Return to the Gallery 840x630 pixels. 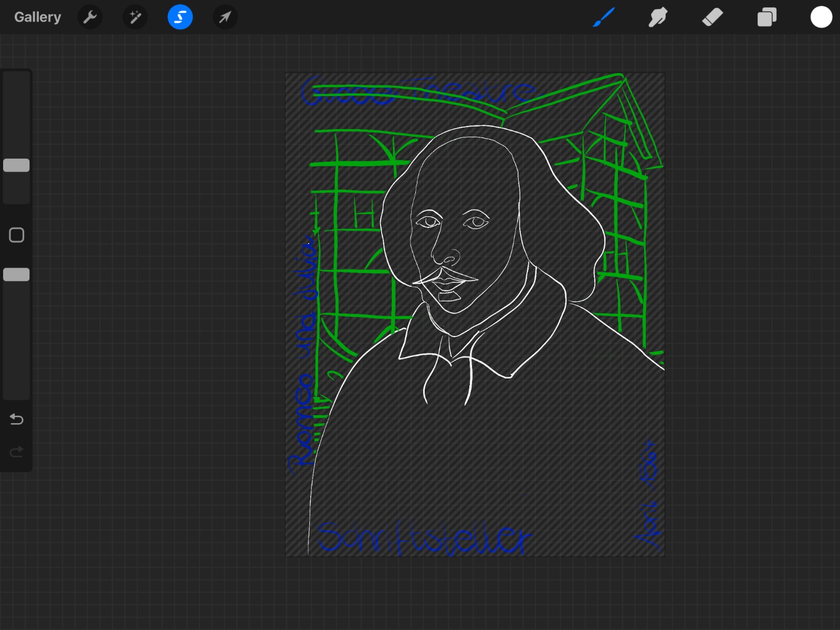point(37,17)
